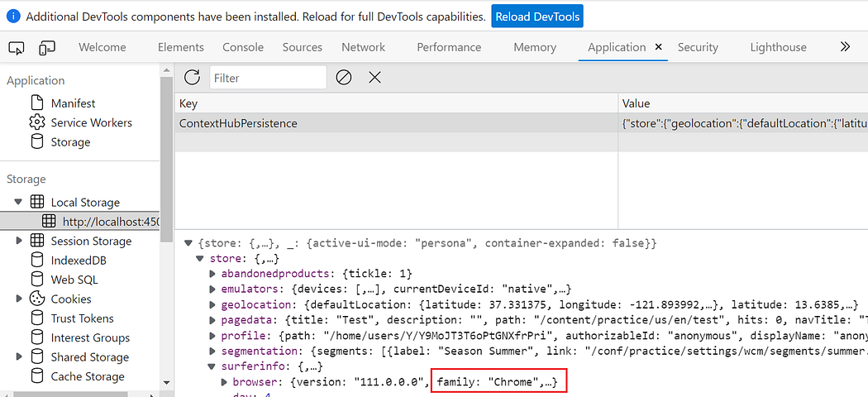The width and height of the screenshot is (868, 397).
Task: Toggle the device emulation toolbar icon
Action: pos(47,48)
